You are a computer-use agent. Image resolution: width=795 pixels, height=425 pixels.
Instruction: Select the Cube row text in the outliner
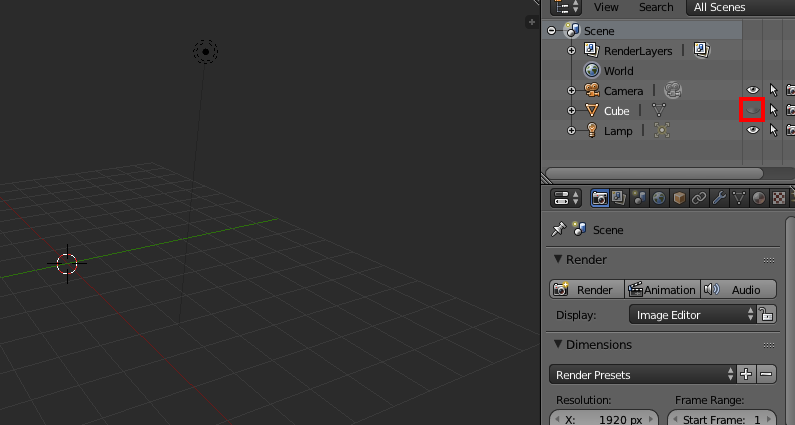pos(617,111)
